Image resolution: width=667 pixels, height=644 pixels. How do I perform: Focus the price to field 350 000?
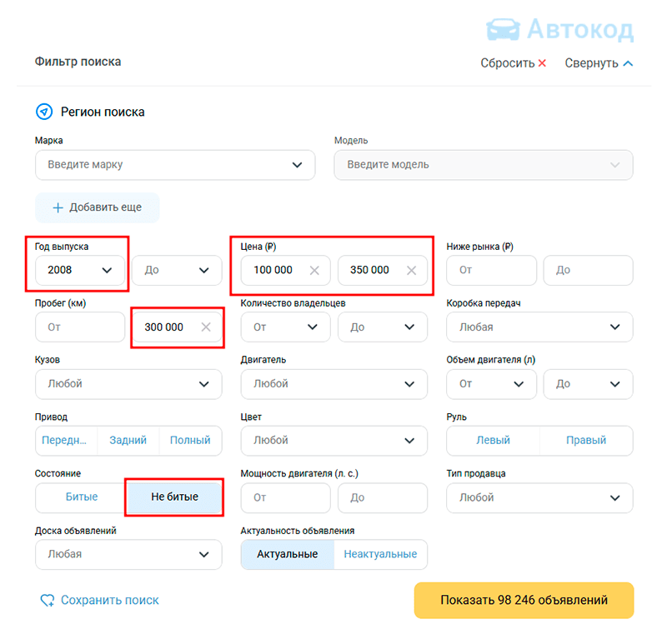pyautogui.click(x=383, y=271)
